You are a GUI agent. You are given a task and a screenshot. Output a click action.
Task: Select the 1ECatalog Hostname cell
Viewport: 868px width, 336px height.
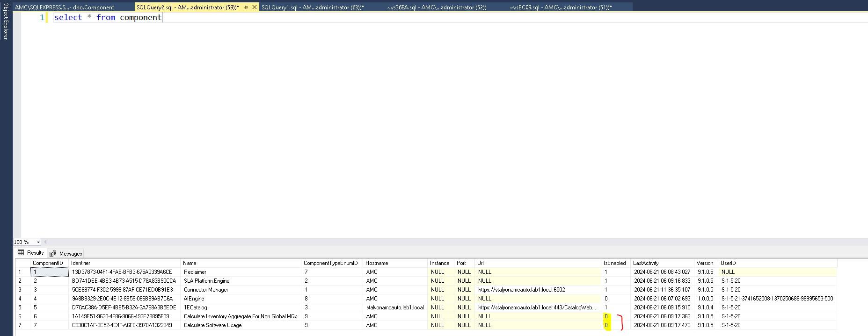[x=394, y=307]
